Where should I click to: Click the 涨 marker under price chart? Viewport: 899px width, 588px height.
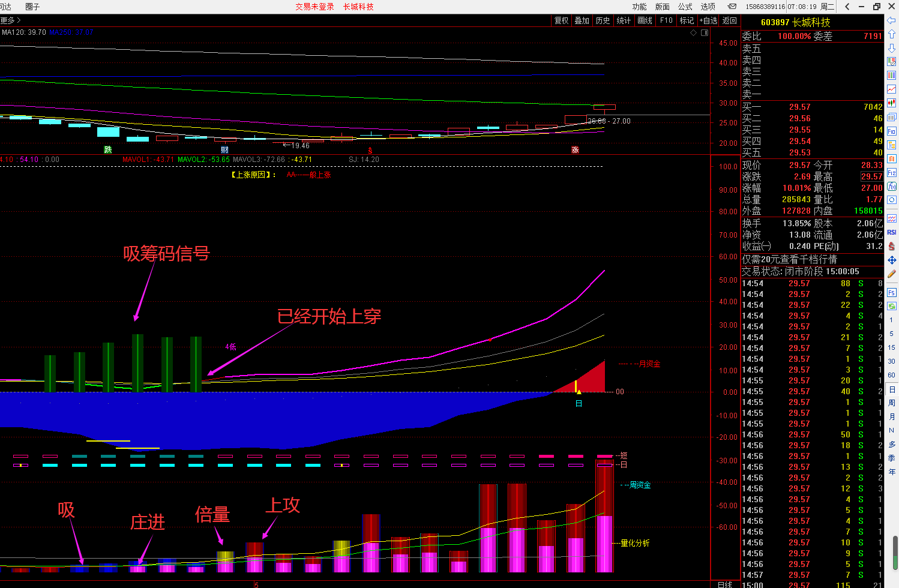575,150
